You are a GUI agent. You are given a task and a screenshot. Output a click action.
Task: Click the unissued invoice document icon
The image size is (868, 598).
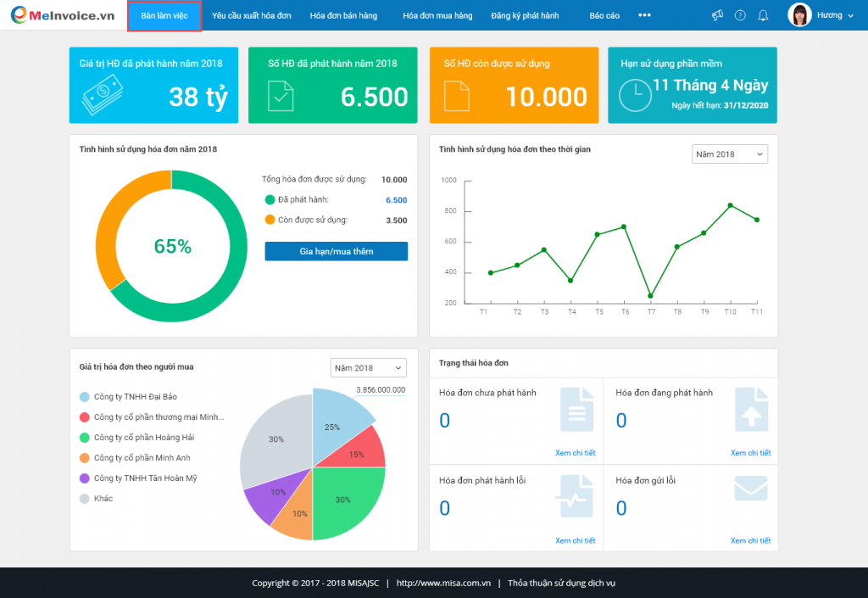click(576, 410)
